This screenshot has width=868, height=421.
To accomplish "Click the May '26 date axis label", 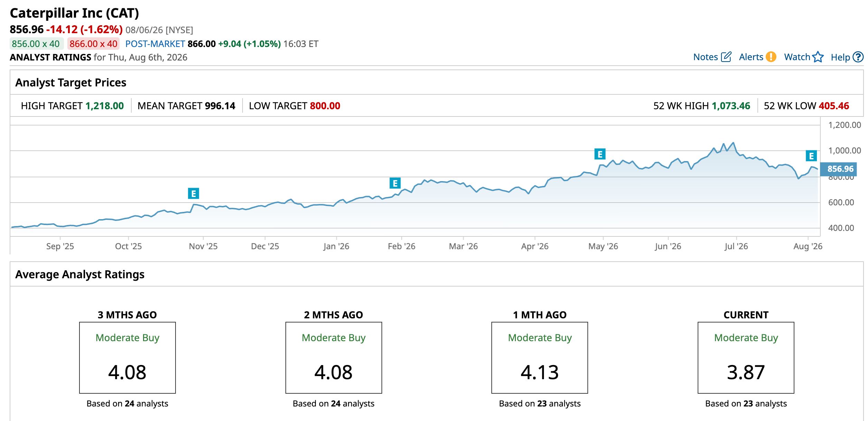I will [x=603, y=246].
